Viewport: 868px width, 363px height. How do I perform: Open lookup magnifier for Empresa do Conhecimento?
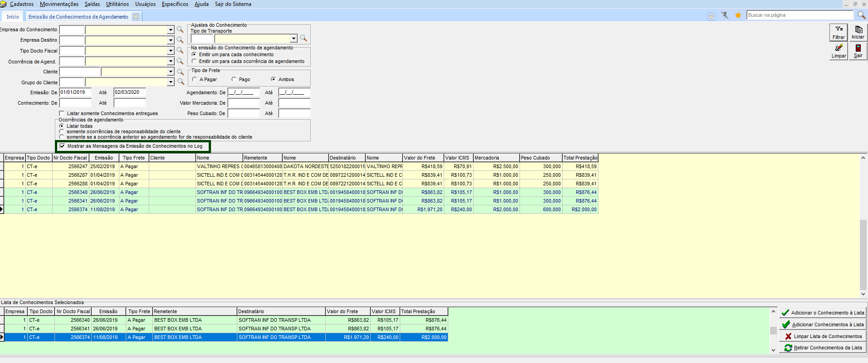180,29
